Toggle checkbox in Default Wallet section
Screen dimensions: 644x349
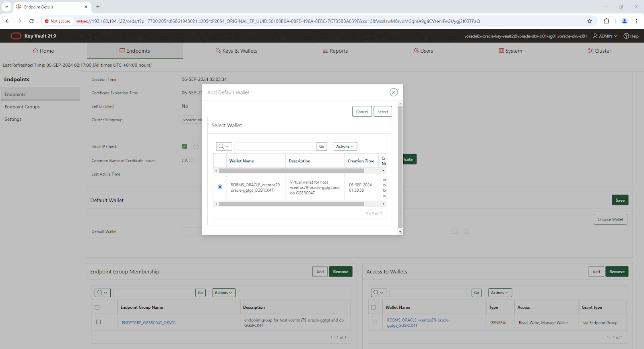pos(455,231)
